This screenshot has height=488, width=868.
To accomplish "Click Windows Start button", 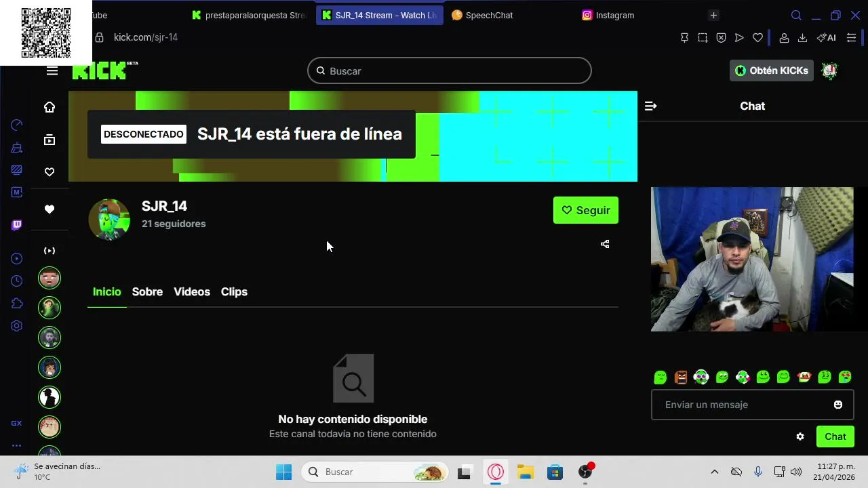I will (284, 472).
